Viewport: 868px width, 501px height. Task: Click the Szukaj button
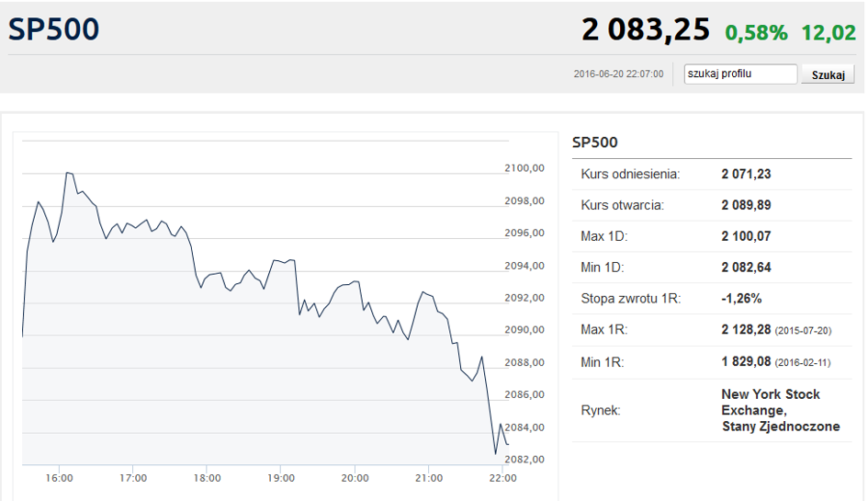pyautogui.click(x=828, y=74)
